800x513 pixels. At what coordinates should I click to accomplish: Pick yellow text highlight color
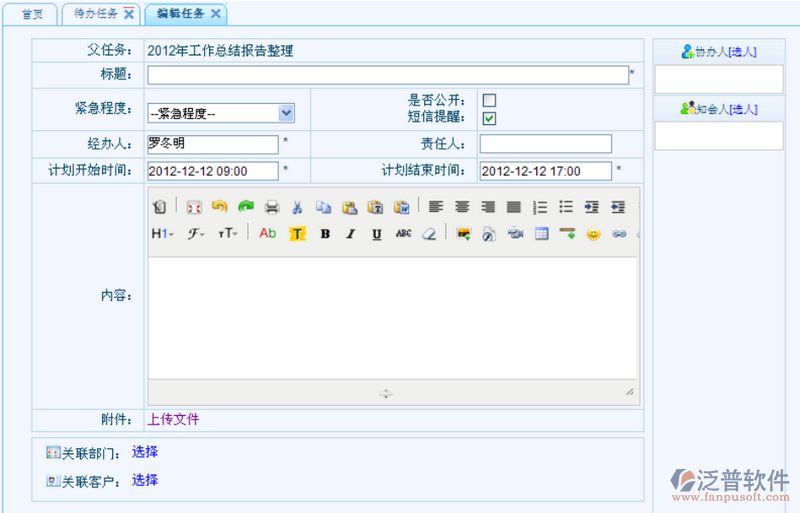click(x=297, y=234)
